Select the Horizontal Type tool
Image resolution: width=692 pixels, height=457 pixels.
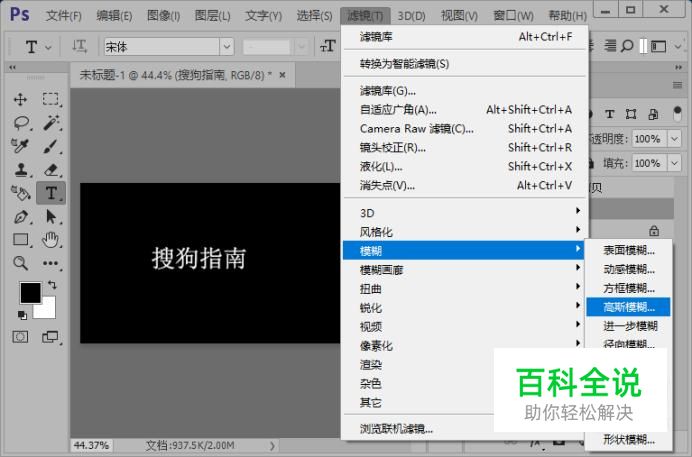(x=51, y=193)
